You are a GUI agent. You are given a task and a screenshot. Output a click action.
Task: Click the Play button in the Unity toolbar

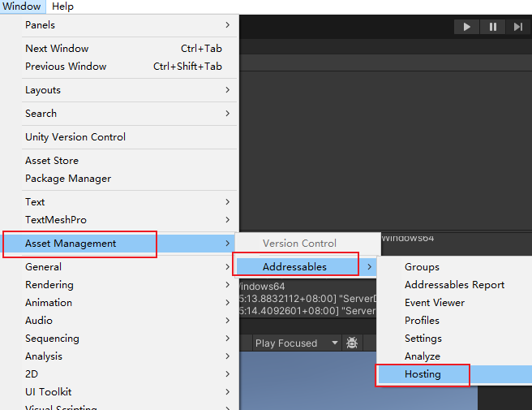coord(466,27)
